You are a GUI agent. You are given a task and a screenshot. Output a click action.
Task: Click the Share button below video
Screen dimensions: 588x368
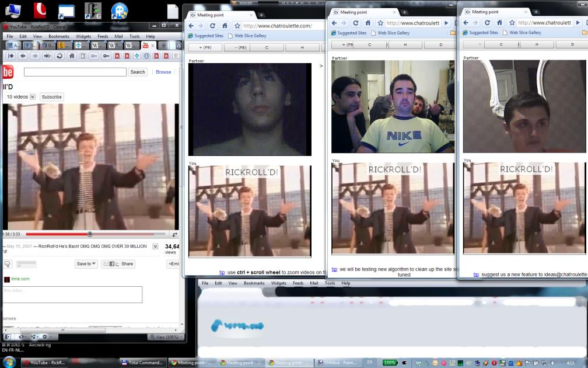click(118, 264)
